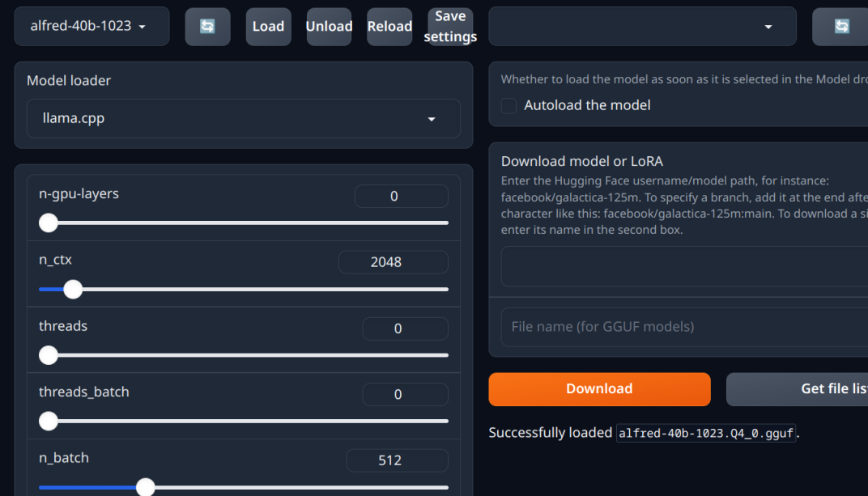Screen dimensions: 868x496
Task: Click Save settings button
Action: click(x=450, y=27)
